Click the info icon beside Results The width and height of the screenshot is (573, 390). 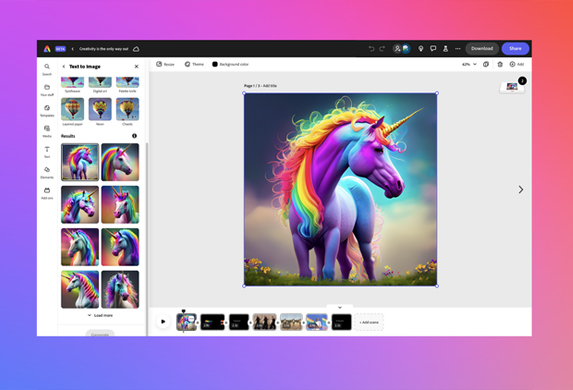click(x=134, y=136)
